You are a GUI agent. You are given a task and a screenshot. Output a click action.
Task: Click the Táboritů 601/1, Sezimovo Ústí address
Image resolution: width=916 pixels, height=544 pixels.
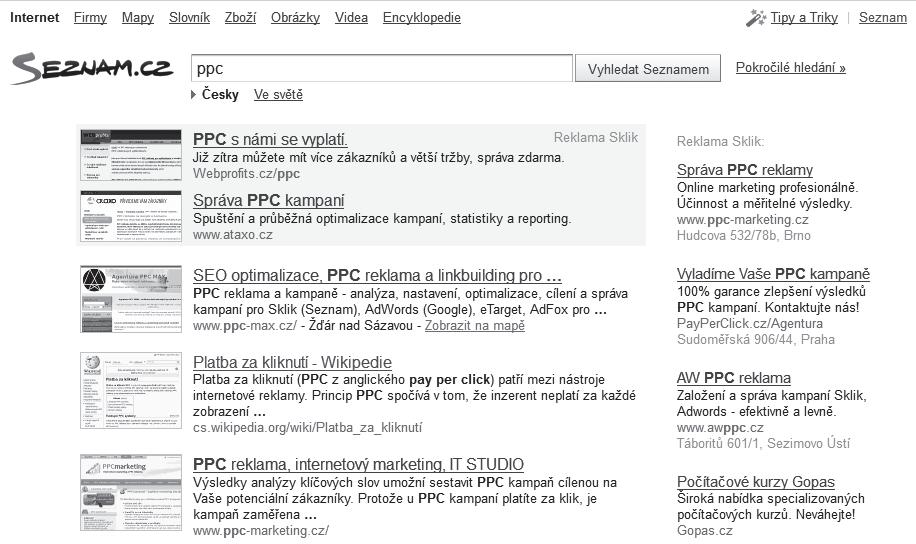tap(764, 443)
